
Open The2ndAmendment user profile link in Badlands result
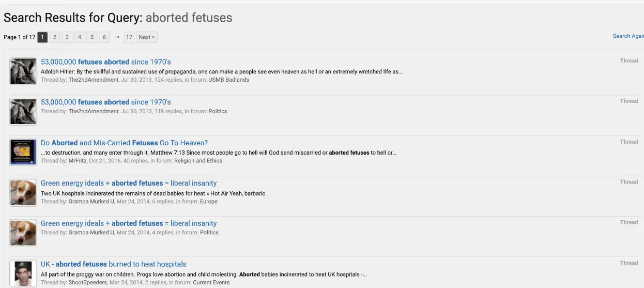[x=94, y=80]
